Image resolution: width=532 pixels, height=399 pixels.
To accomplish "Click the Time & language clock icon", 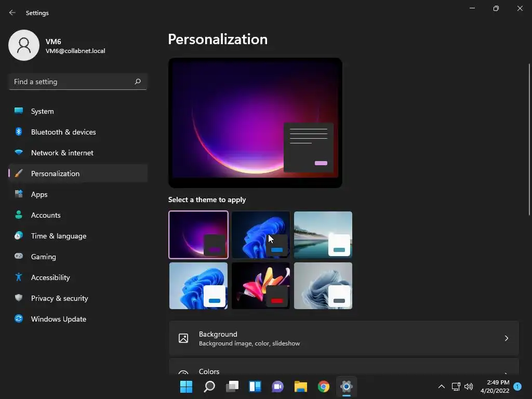I will click(x=19, y=235).
